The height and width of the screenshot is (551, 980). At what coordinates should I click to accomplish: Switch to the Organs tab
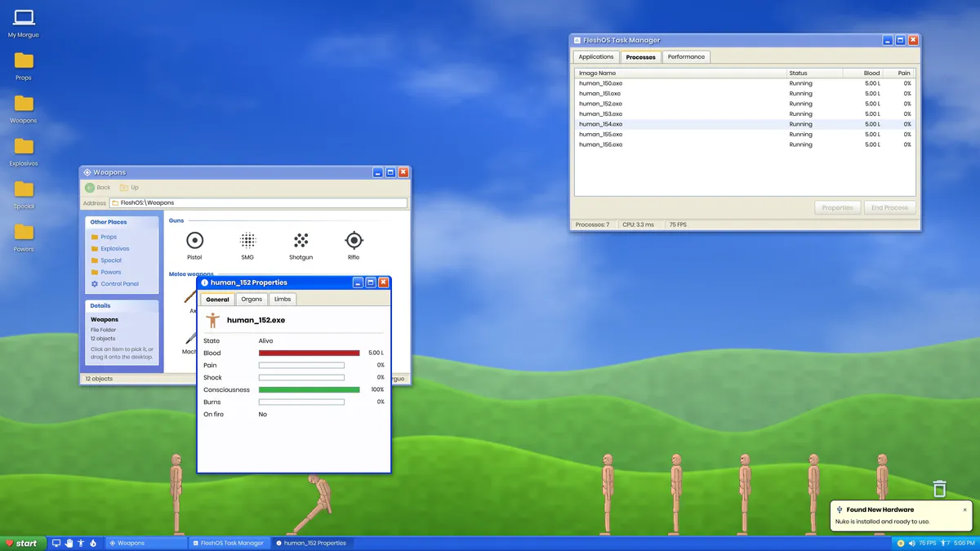tap(252, 300)
